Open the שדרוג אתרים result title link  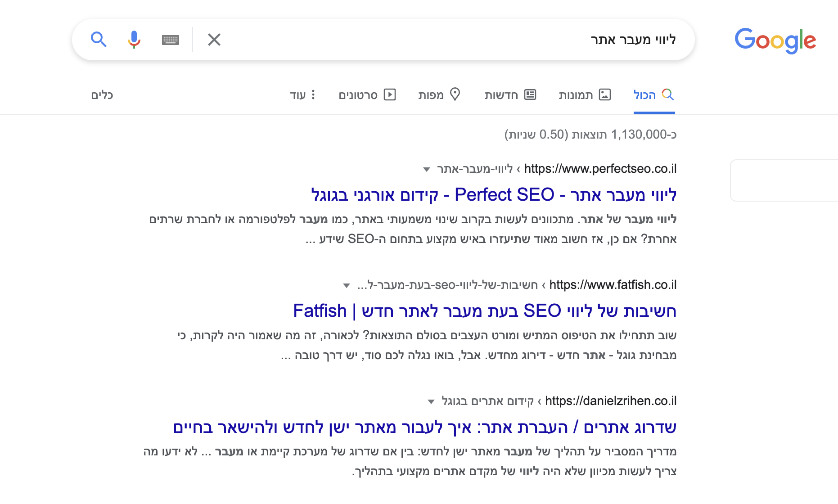(x=424, y=427)
